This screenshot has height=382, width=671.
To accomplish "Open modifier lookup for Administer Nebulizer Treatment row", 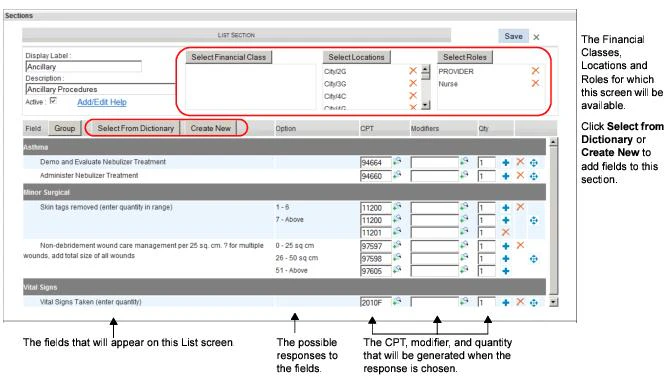I will pos(464,175).
